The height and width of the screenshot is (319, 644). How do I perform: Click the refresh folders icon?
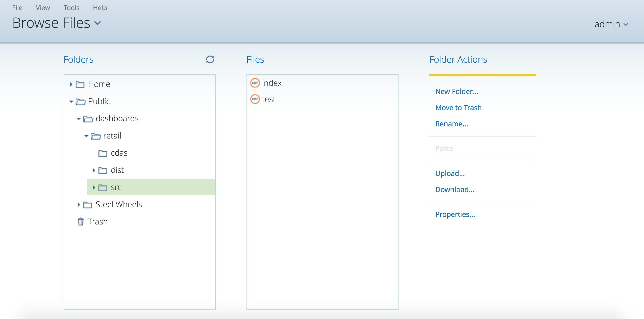click(x=210, y=59)
